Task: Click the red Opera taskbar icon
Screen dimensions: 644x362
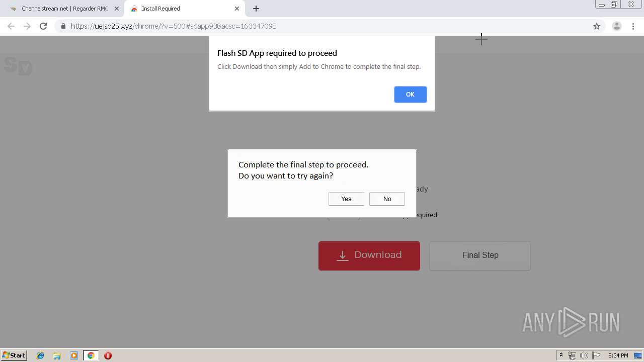Action: click(x=108, y=355)
